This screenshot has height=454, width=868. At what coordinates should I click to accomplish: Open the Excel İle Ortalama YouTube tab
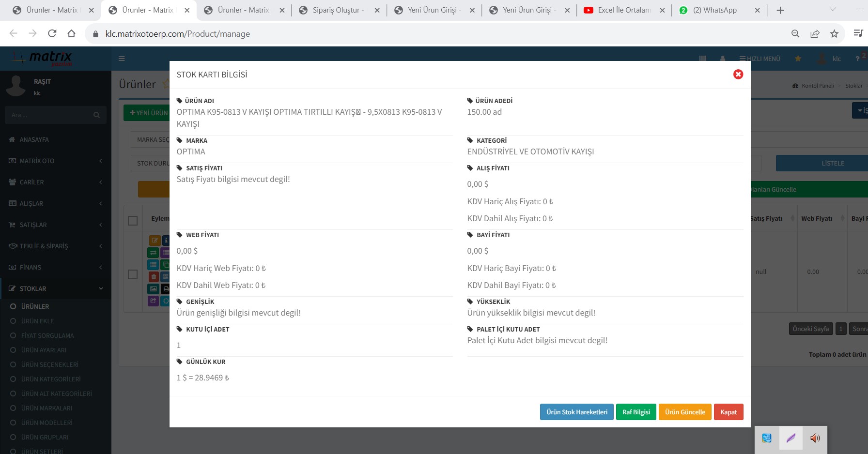[624, 10]
